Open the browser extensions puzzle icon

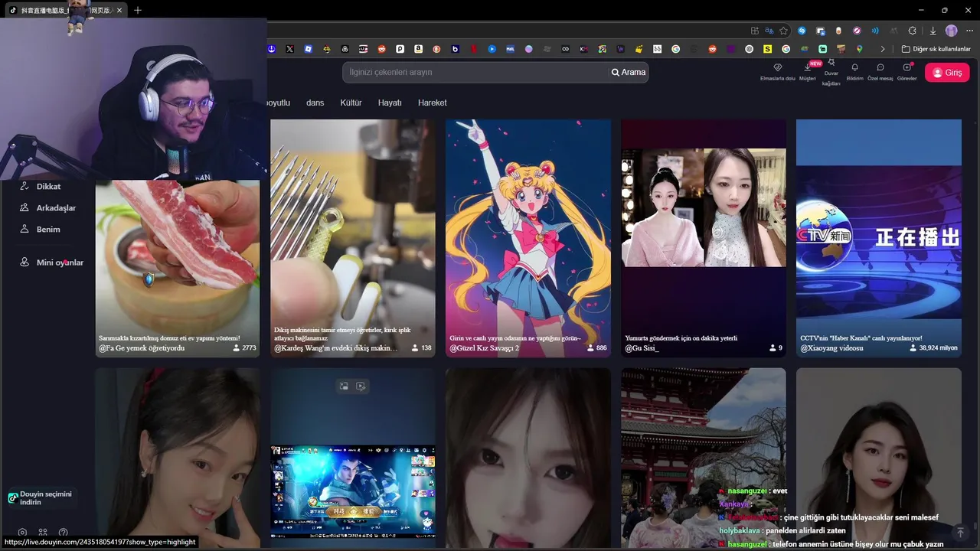point(912,31)
